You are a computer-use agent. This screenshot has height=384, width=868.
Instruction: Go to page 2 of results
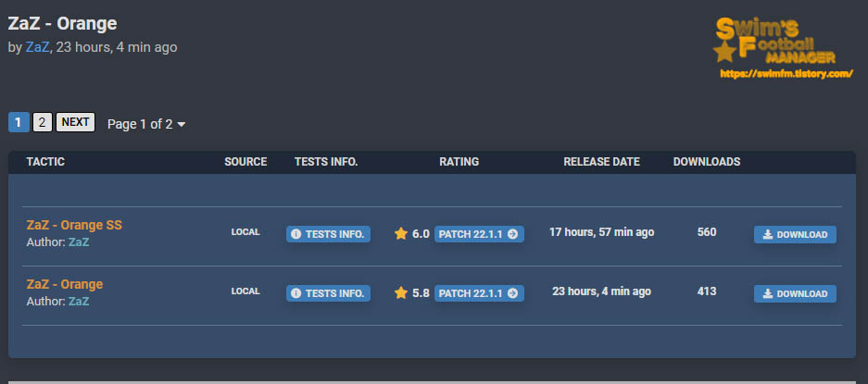click(x=42, y=122)
